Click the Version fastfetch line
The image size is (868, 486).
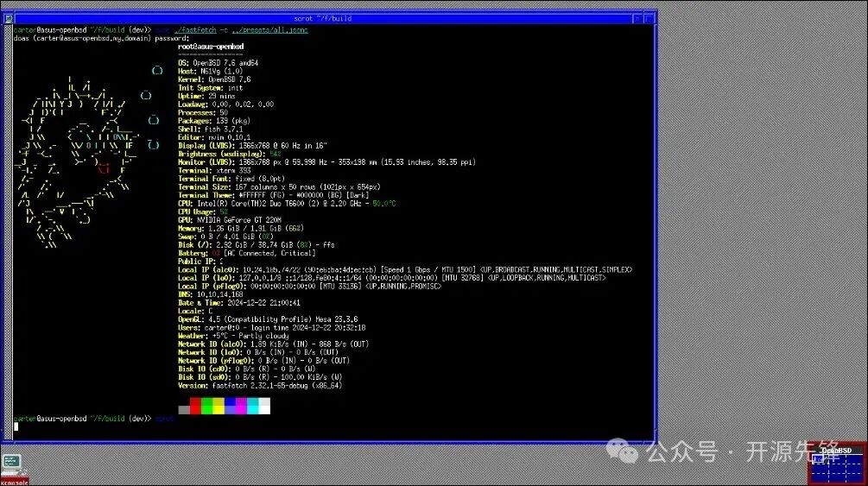click(x=260, y=386)
